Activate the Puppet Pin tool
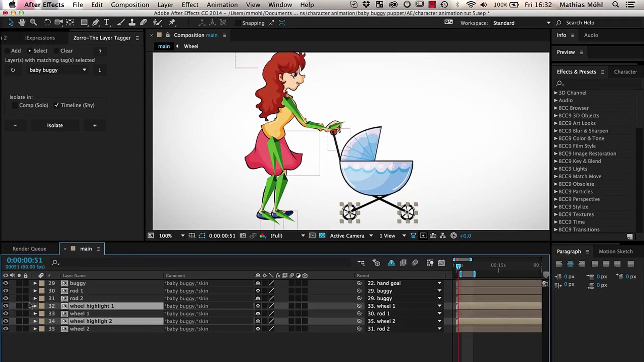 coord(172,22)
